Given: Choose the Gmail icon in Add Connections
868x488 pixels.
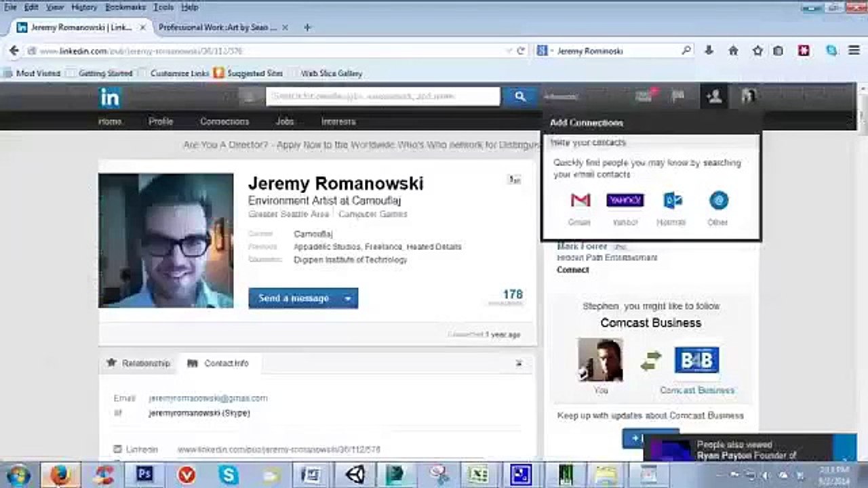Looking at the screenshot, I should (x=580, y=201).
